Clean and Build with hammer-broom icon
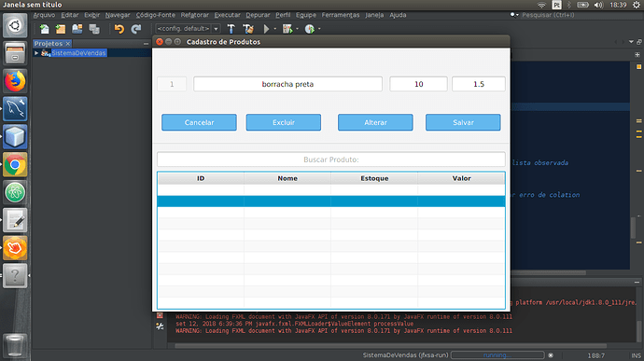The image size is (644, 361). coord(248,29)
